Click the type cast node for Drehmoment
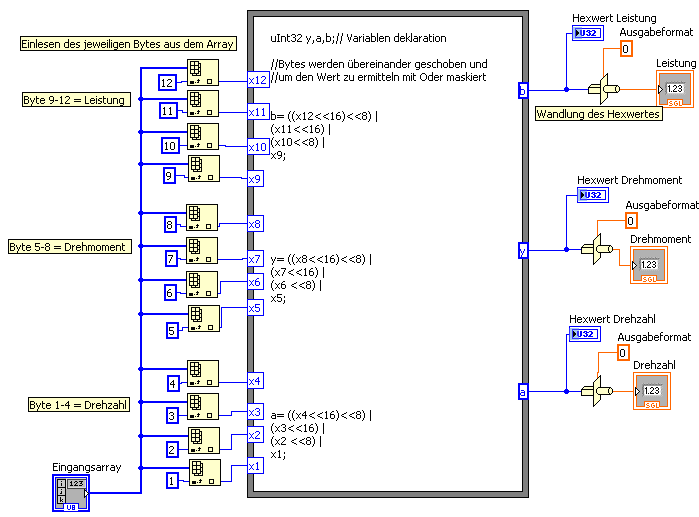 tap(597, 249)
